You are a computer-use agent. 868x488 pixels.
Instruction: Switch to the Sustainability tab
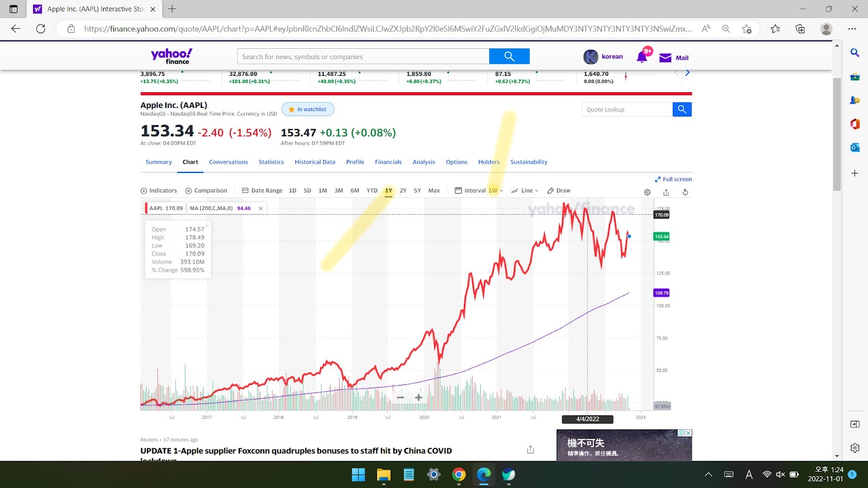pyautogui.click(x=529, y=162)
